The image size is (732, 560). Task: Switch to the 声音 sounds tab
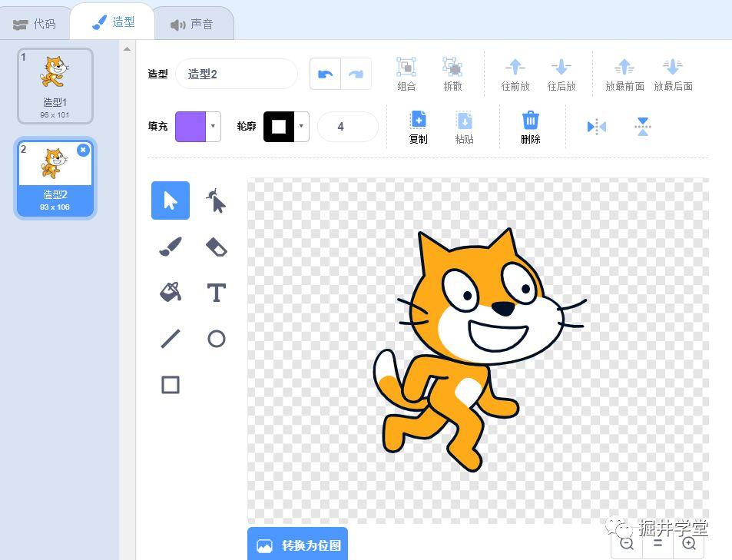[x=192, y=24]
